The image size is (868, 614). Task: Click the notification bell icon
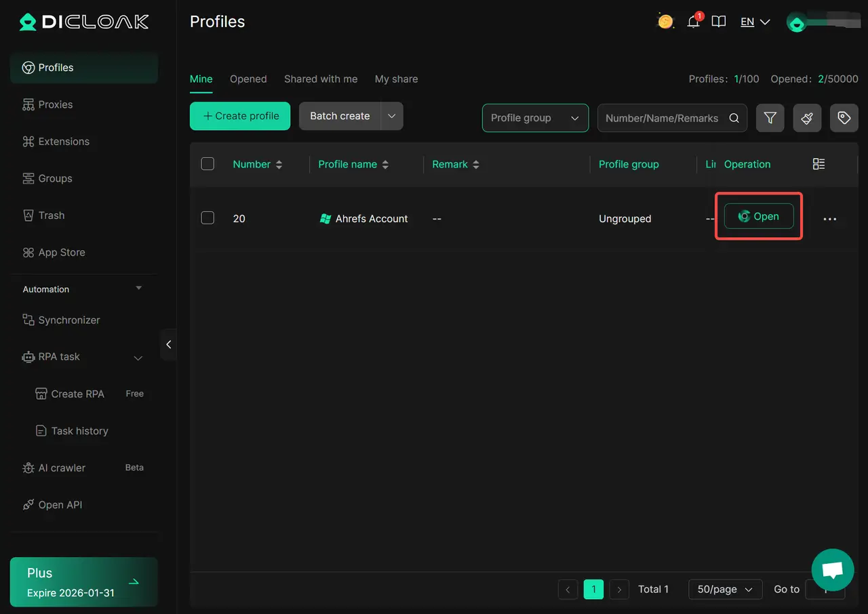point(693,22)
